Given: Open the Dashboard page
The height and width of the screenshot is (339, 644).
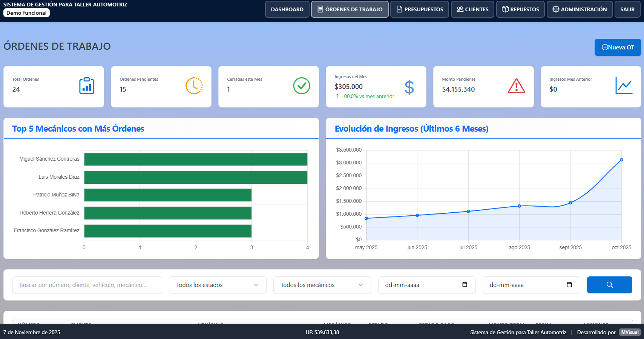Looking at the screenshot, I should click(x=287, y=9).
